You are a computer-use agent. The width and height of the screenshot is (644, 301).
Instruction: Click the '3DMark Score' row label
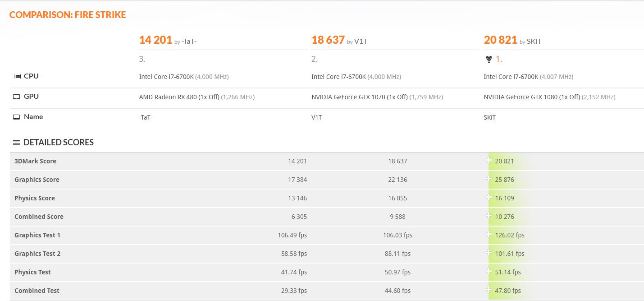[x=35, y=161]
